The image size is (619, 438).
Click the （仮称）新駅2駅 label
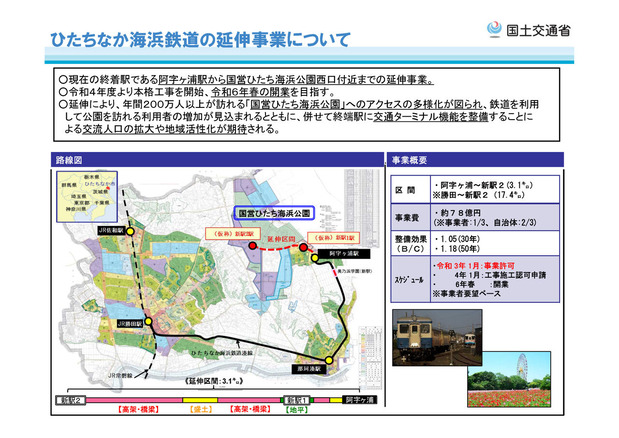click(x=232, y=233)
